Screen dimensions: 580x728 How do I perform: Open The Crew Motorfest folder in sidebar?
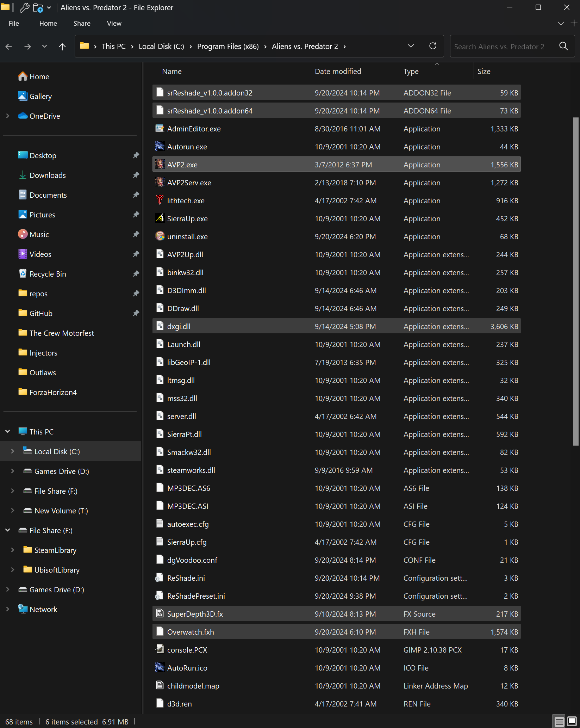point(62,333)
